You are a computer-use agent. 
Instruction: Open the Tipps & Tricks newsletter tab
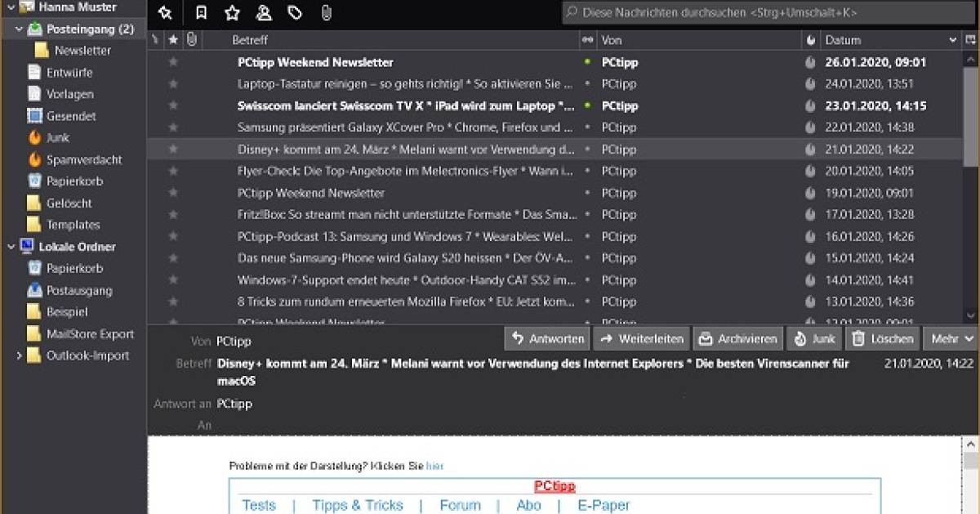coord(358,505)
